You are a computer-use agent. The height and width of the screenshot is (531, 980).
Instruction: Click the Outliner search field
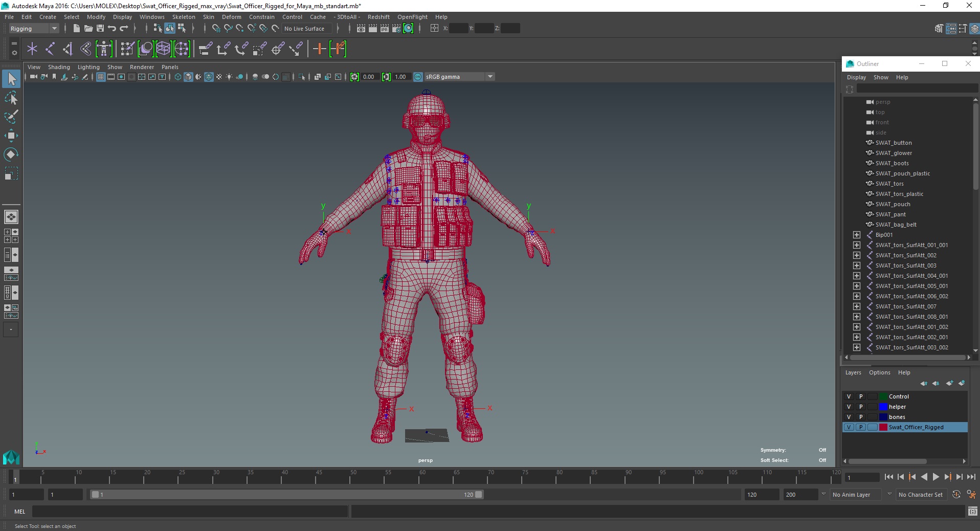click(x=918, y=89)
